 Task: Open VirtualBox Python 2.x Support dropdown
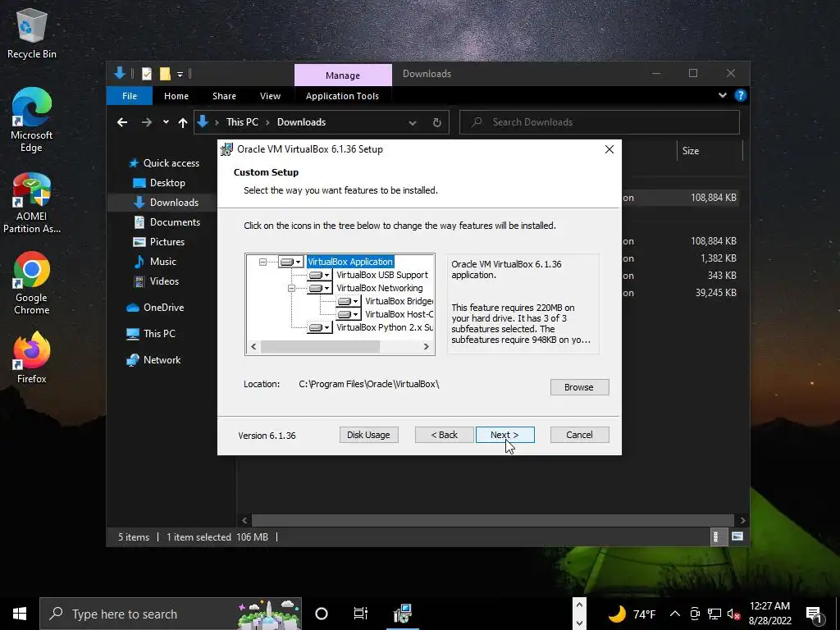tap(319, 327)
